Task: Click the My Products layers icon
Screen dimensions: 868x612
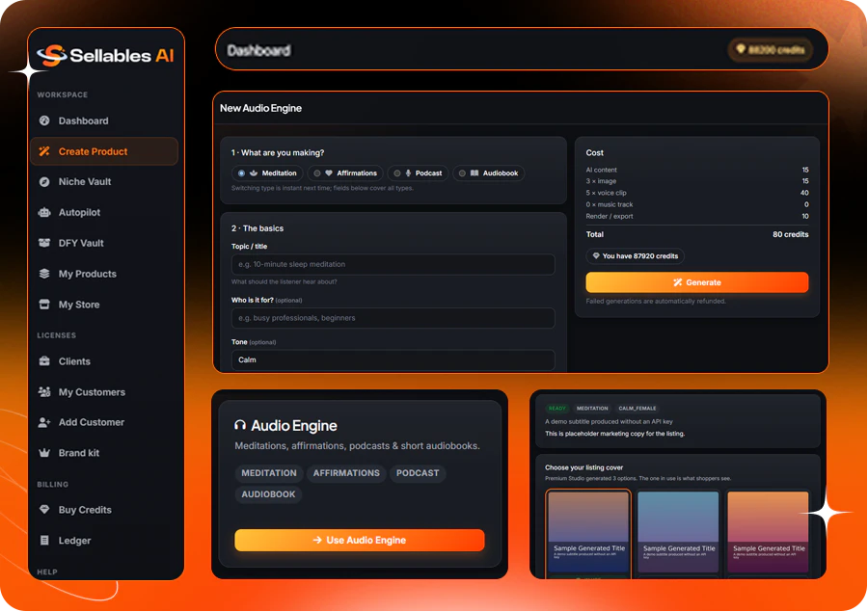Action: (x=44, y=274)
